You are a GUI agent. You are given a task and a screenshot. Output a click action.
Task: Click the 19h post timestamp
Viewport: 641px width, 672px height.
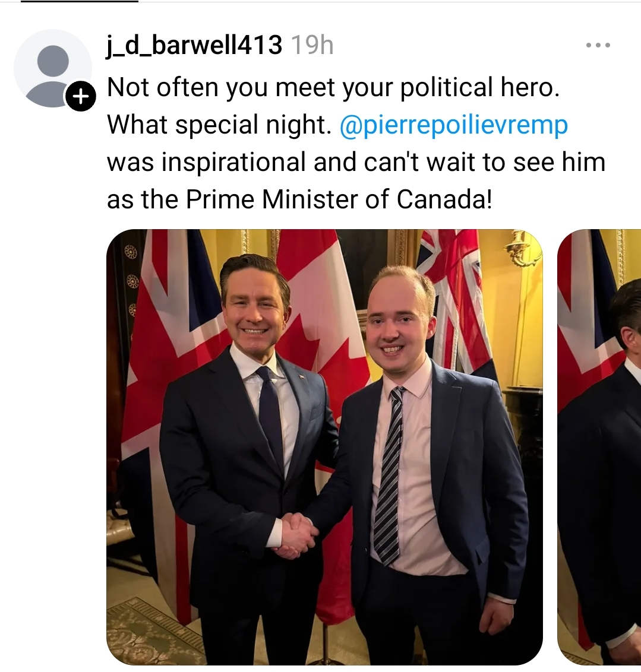[x=312, y=45]
